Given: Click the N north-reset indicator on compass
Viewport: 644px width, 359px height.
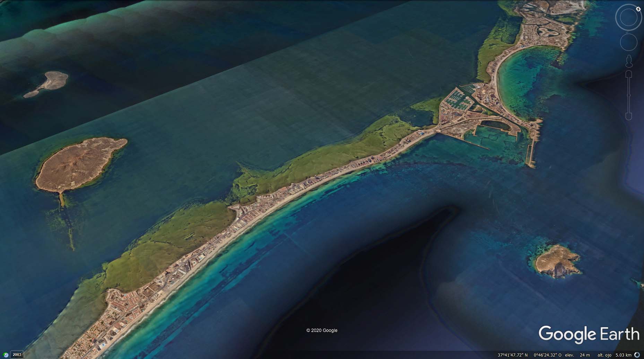Looking at the screenshot, I should [x=638, y=9].
